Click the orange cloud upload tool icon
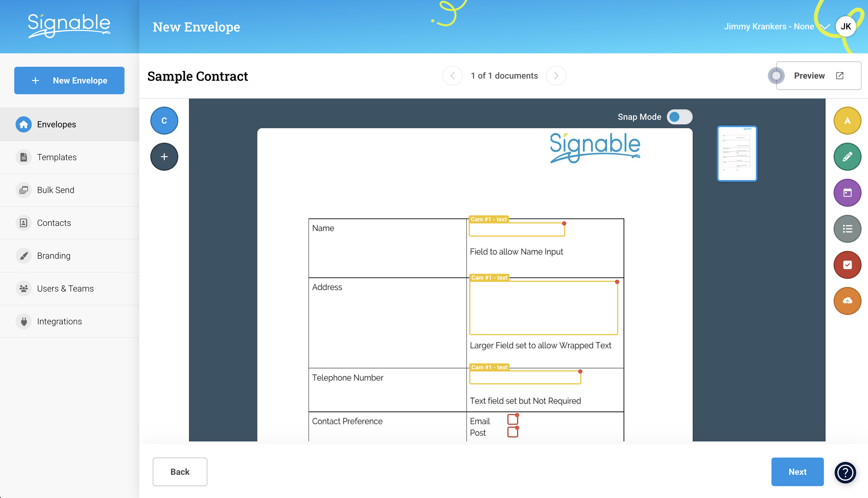This screenshot has height=498, width=868. pyautogui.click(x=847, y=301)
